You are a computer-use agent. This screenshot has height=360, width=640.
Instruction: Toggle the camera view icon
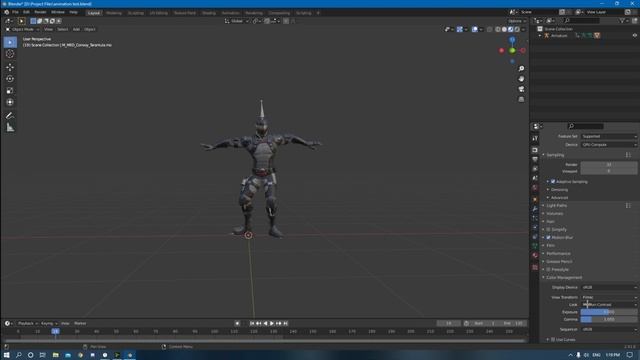coord(521,89)
